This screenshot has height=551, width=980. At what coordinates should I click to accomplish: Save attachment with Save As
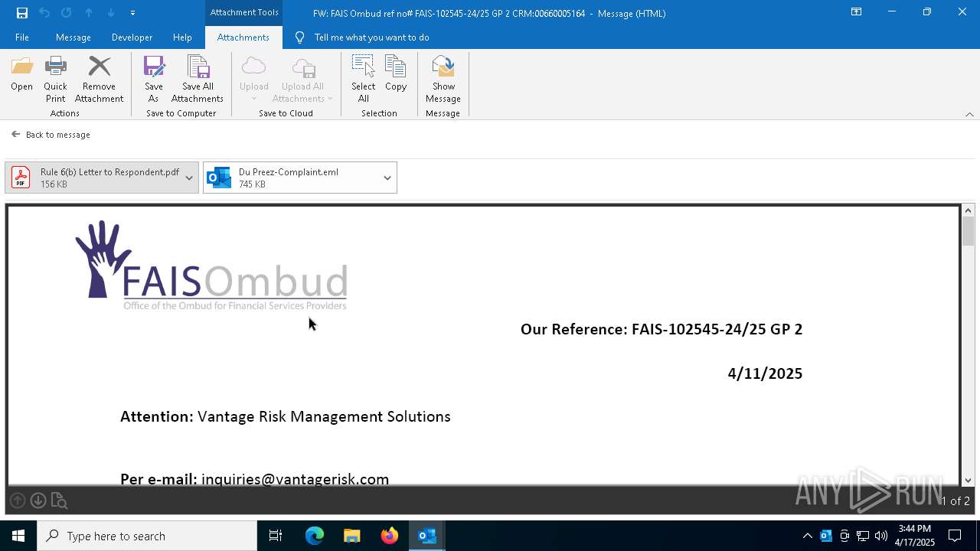click(154, 80)
